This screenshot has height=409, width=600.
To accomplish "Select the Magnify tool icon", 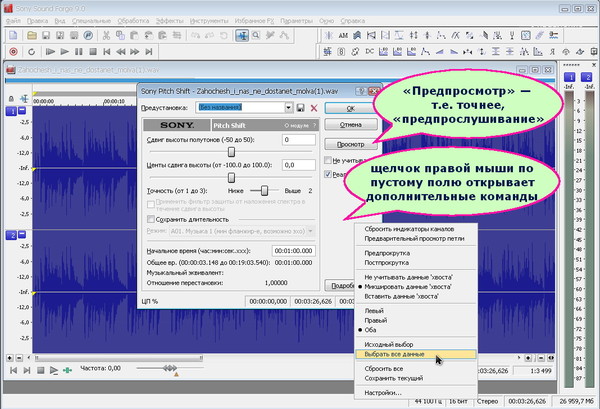I will pos(256,36).
